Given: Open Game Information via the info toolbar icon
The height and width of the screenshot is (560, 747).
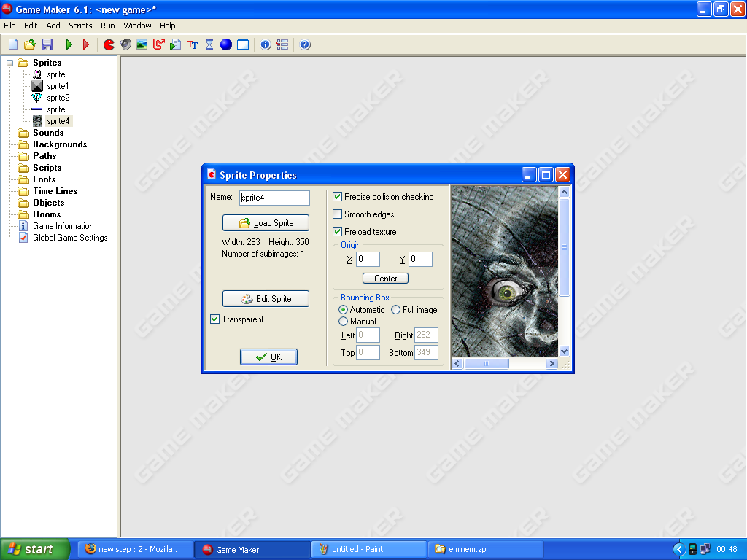Looking at the screenshot, I should (x=265, y=44).
